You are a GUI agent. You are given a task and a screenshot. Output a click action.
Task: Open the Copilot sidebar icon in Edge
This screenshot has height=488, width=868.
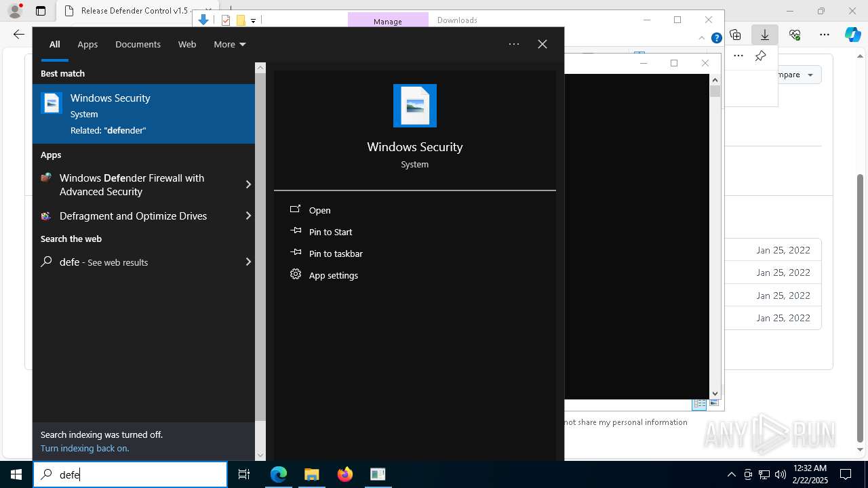click(x=852, y=34)
